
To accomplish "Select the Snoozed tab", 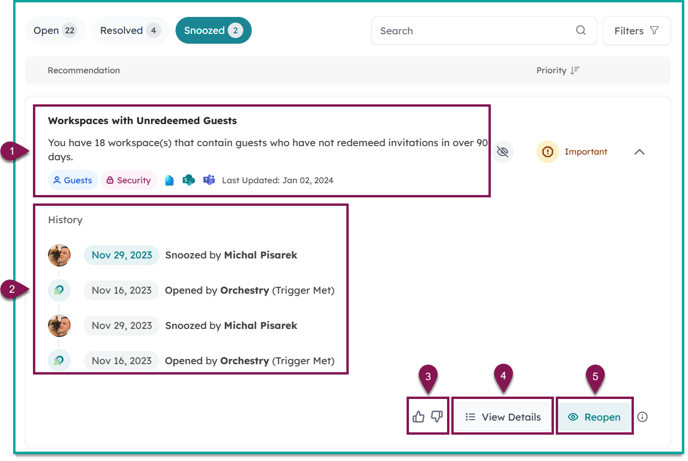I will tap(213, 31).
